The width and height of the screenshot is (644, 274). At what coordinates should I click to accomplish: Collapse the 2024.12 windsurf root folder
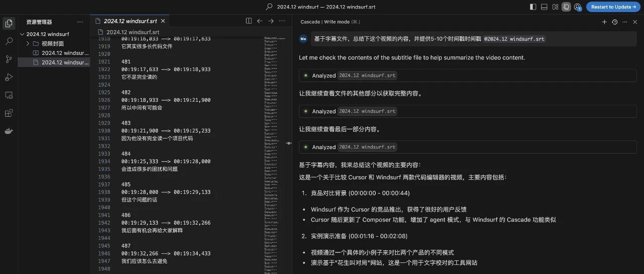point(22,34)
